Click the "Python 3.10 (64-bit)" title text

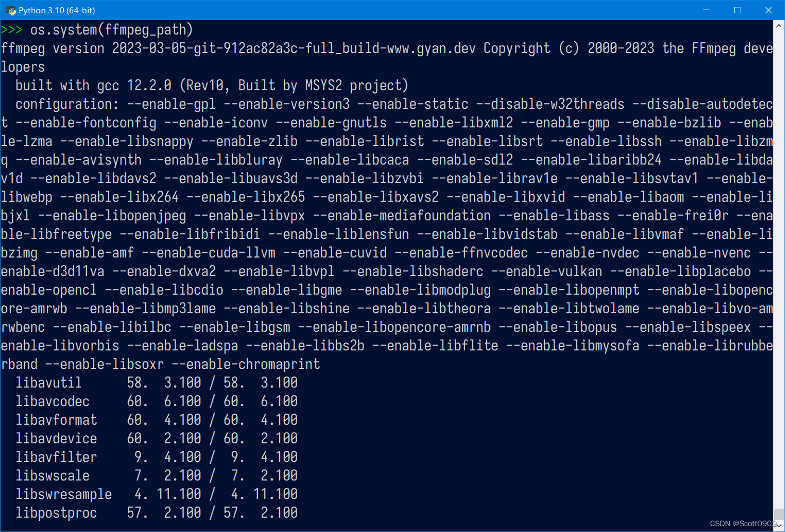click(57, 10)
